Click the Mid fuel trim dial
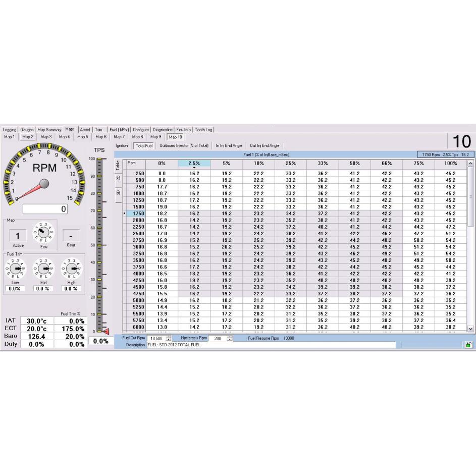 [x=43, y=268]
